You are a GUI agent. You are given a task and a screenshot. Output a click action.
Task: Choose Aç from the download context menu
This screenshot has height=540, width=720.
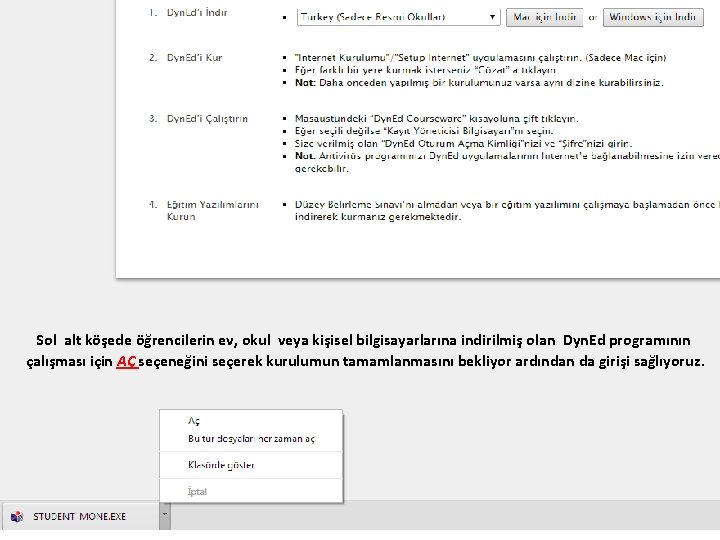pos(251,421)
